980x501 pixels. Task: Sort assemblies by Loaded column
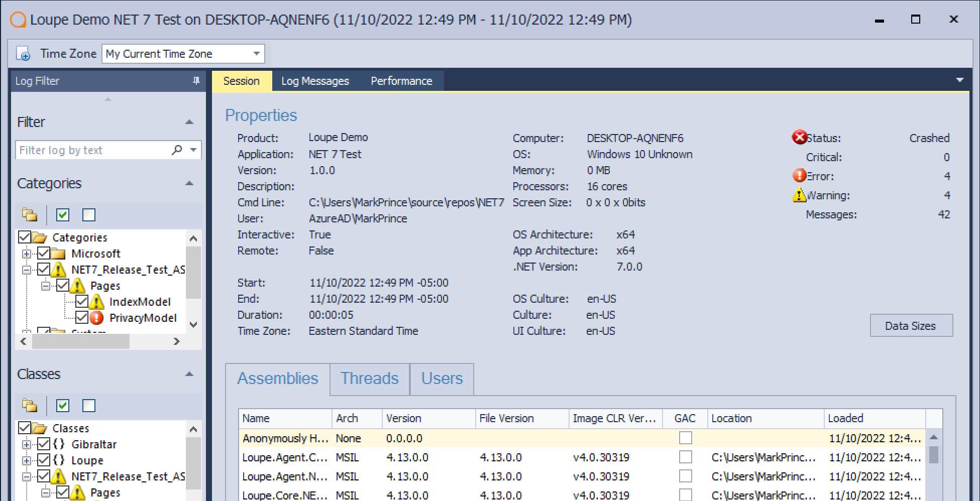coord(875,418)
